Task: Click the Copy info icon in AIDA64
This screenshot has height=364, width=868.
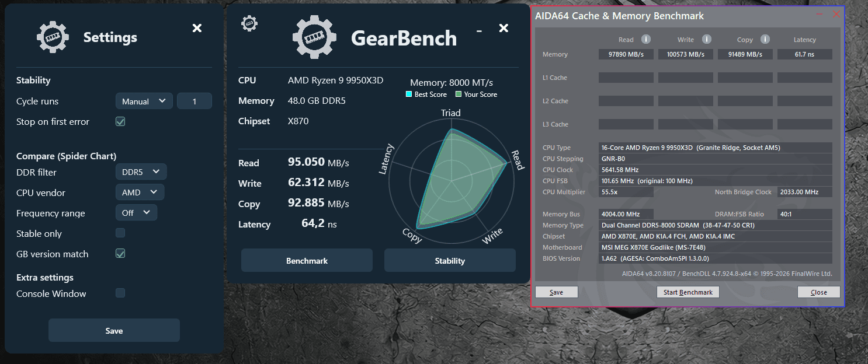Action: coord(765,39)
